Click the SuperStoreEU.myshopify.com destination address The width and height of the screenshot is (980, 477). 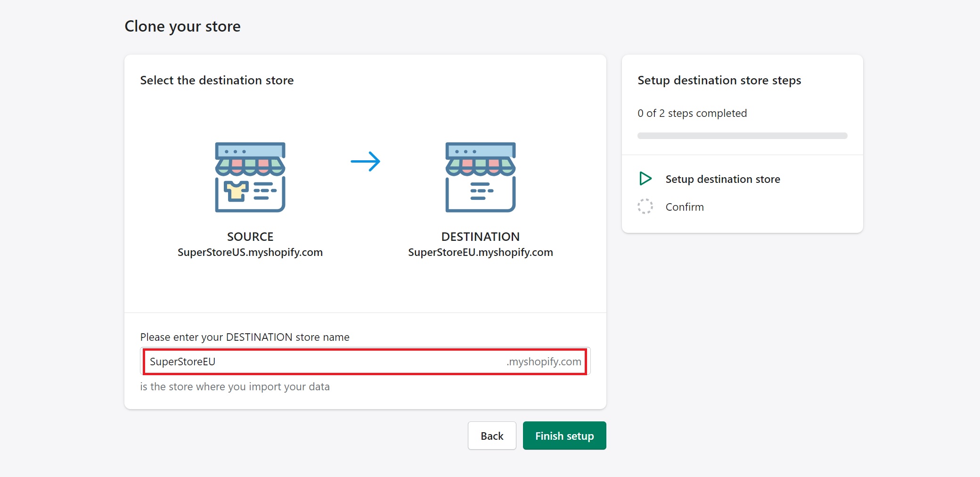click(481, 252)
